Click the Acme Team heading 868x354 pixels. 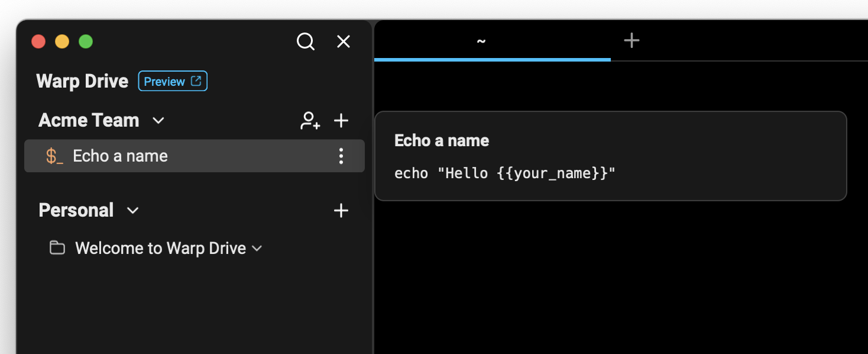[89, 120]
